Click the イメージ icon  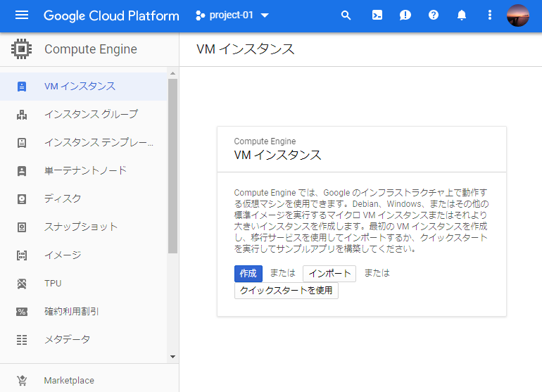click(22, 255)
